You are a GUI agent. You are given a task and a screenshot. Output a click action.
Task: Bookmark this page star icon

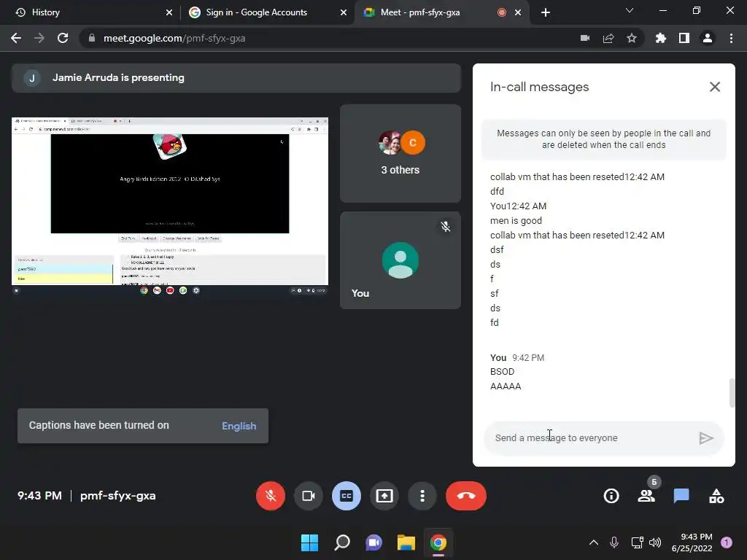pos(632,38)
